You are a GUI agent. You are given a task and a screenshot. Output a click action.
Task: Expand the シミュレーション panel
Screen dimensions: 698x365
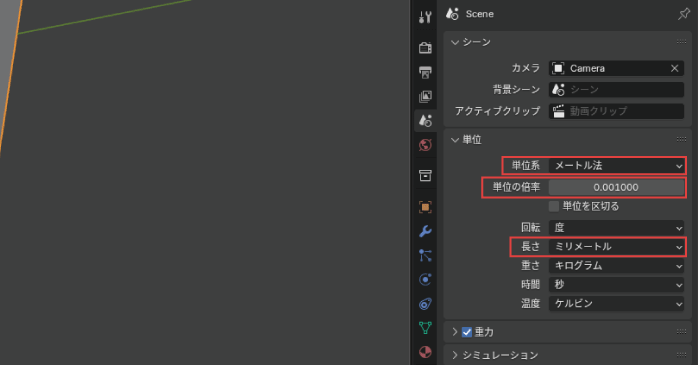(x=455, y=355)
